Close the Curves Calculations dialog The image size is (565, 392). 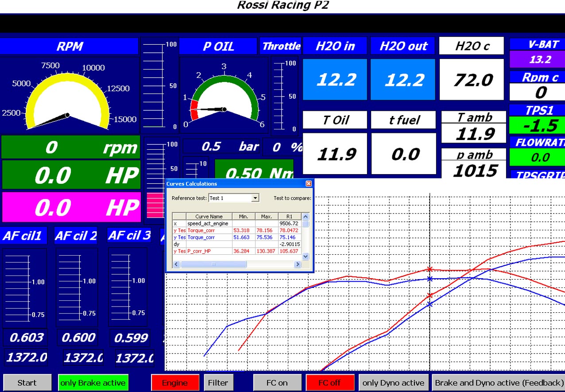309,183
